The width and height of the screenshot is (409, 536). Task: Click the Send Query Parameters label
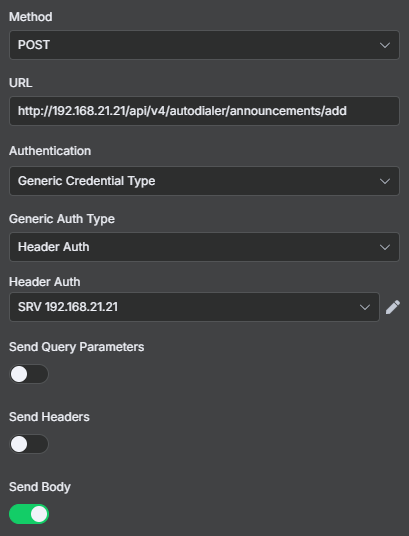[x=77, y=347]
